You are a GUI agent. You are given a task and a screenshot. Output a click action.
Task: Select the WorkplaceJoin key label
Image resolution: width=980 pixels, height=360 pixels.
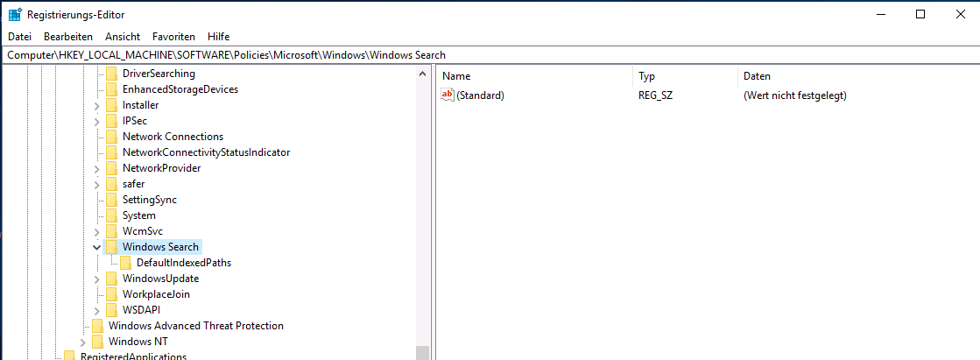click(156, 293)
